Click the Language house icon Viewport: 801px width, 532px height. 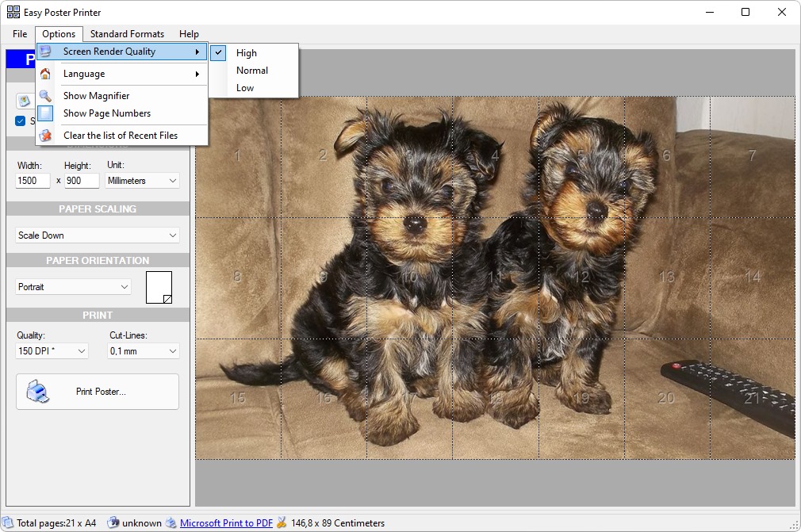coord(45,74)
